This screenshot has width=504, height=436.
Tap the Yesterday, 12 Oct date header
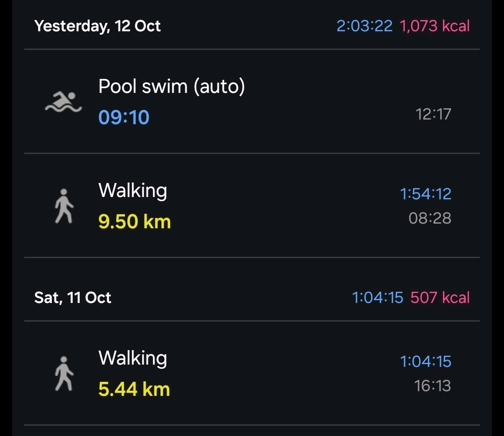[98, 26]
